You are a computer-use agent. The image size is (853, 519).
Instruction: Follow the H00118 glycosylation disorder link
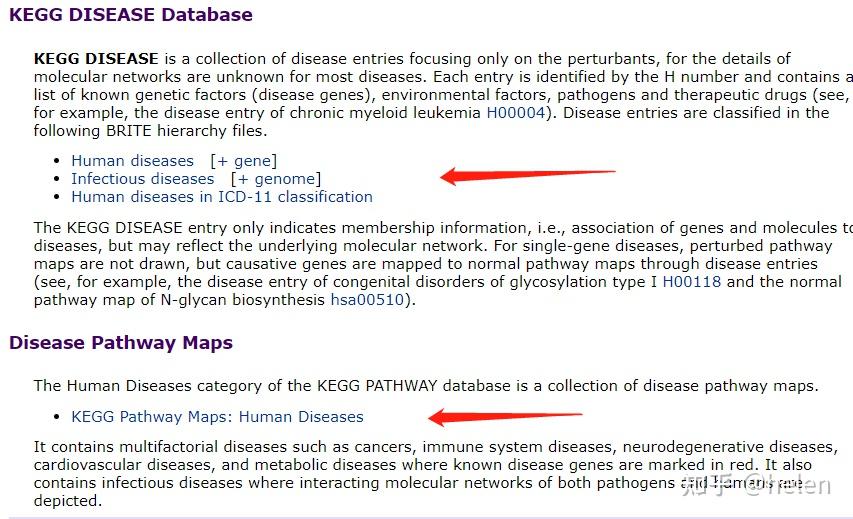[x=692, y=282]
